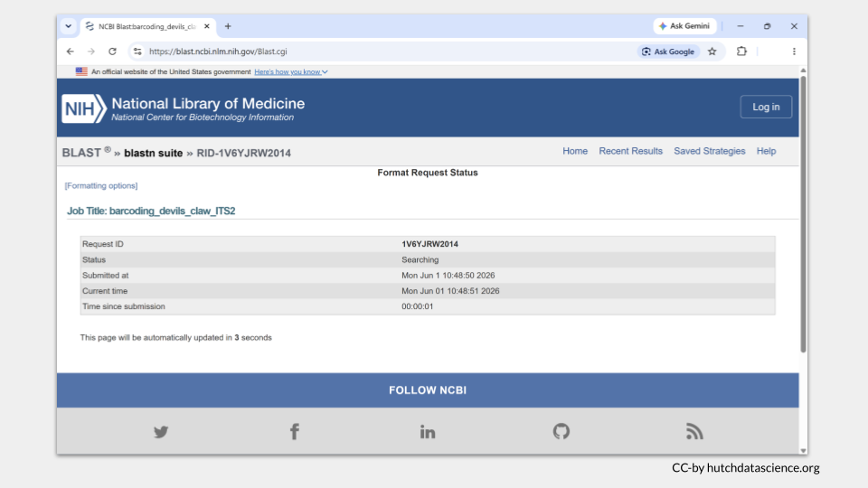Click the NIH logo in header

pos(83,108)
